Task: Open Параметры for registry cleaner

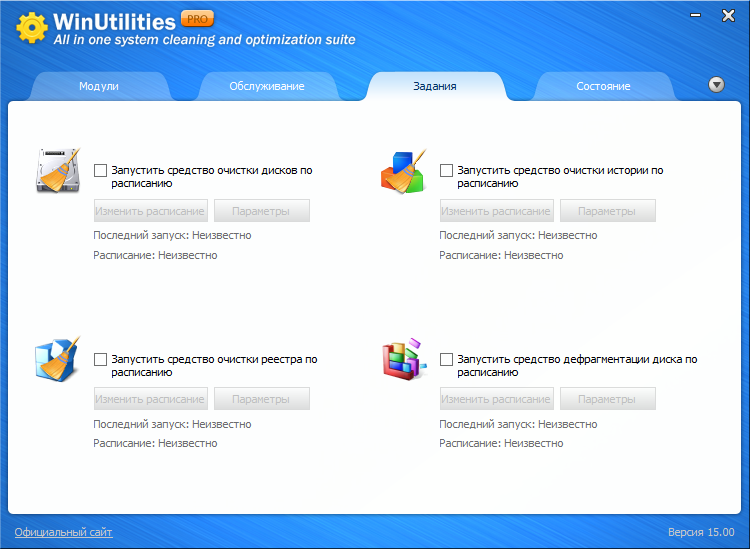Action: click(x=262, y=399)
